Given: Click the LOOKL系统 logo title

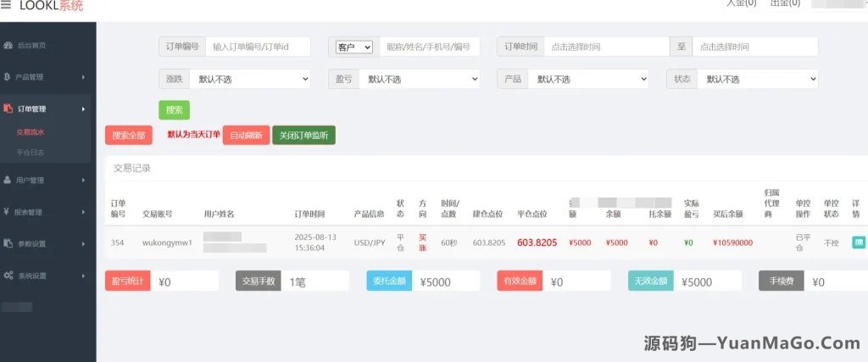Looking at the screenshot, I should click(x=51, y=6).
